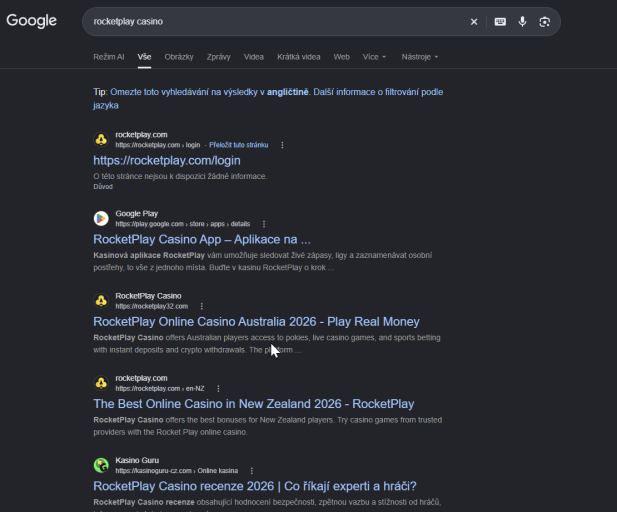The image size is (617, 512).
Task: Click the Google Play favicon
Action: pos(101,218)
